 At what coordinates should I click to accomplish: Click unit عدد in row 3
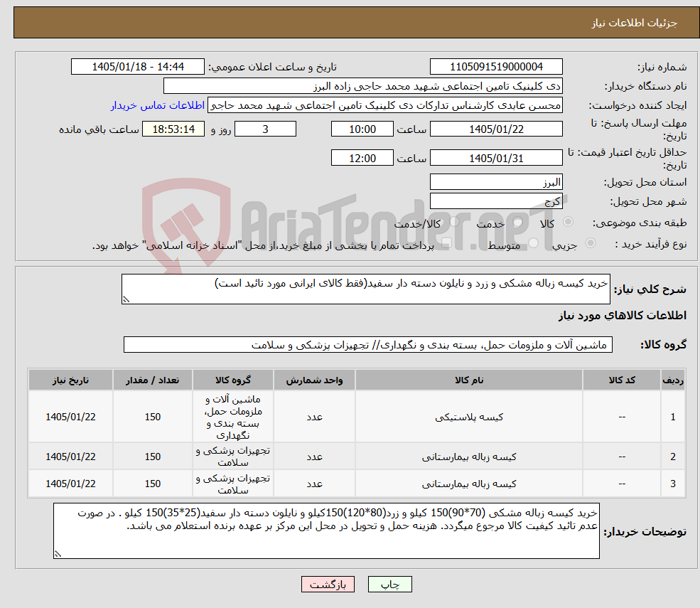click(314, 484)
